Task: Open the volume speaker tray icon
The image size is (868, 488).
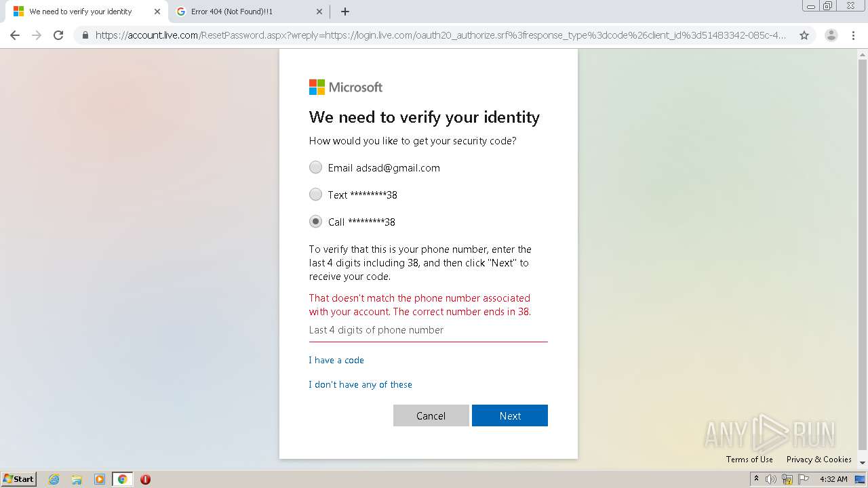Action: pyautogui.click(x=771, y=479)
